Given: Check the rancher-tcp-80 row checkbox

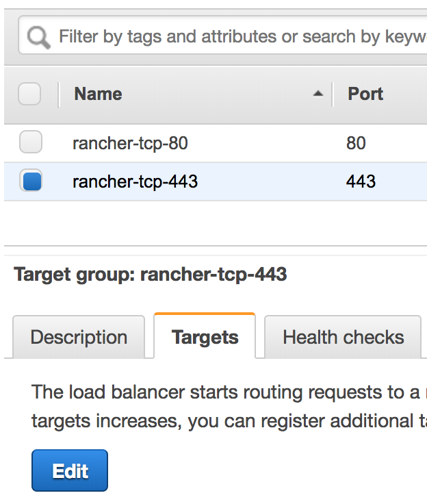Looking at the screenshot, I should 31,142.
